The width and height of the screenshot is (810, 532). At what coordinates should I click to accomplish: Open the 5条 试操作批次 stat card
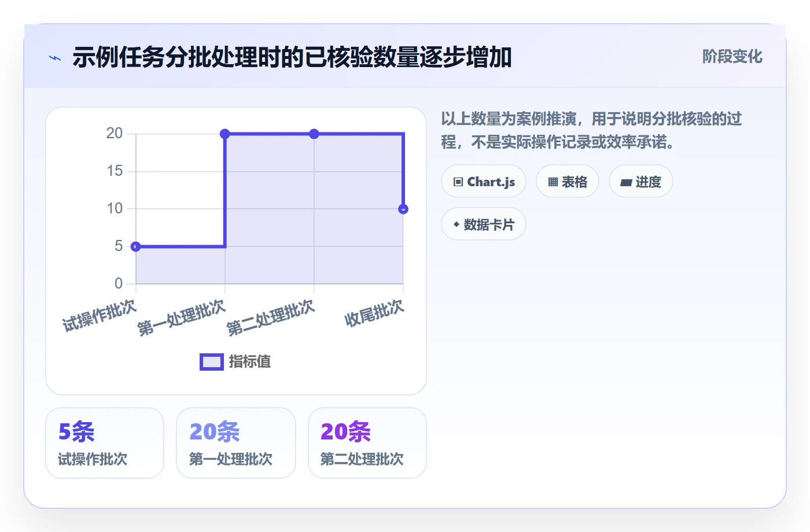tap(105, 443)
